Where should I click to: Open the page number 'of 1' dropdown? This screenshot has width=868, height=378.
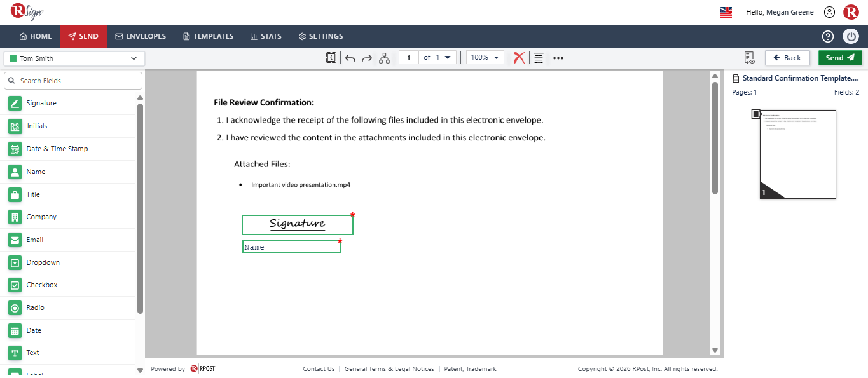(437, 57)
